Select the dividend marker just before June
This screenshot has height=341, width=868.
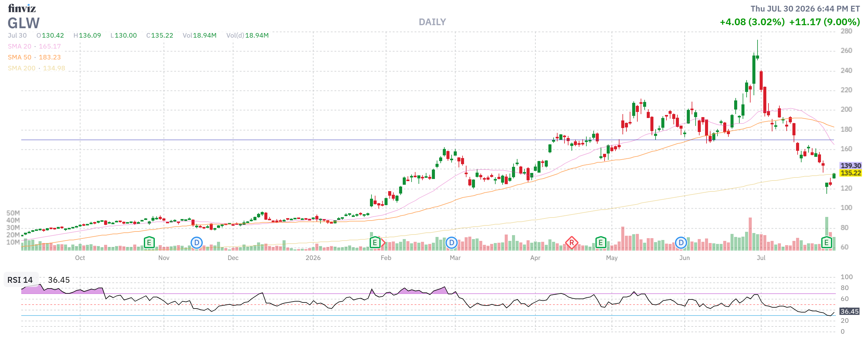[x=681, y=242]
